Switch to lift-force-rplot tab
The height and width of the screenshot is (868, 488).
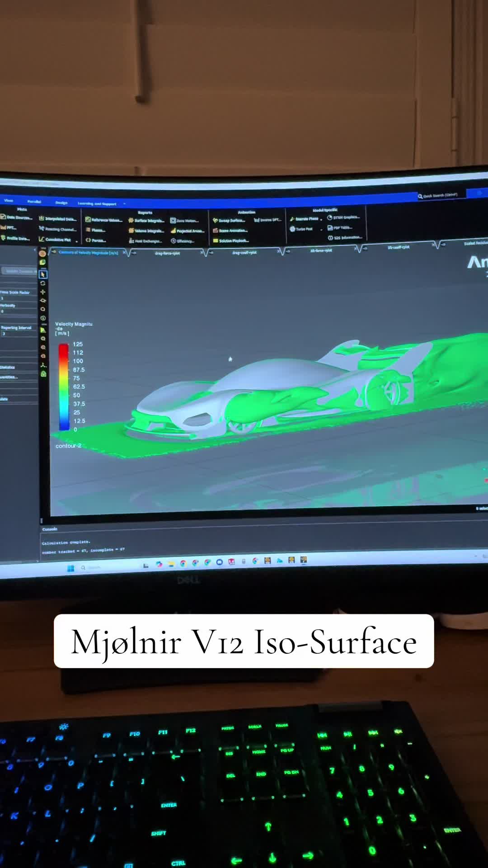(321, 250)
